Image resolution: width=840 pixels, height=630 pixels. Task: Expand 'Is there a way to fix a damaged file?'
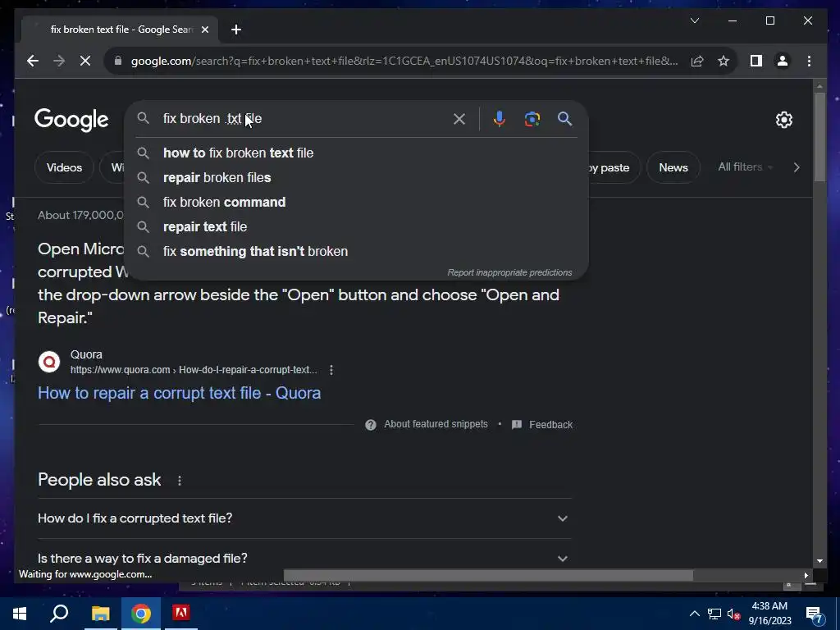304,558
